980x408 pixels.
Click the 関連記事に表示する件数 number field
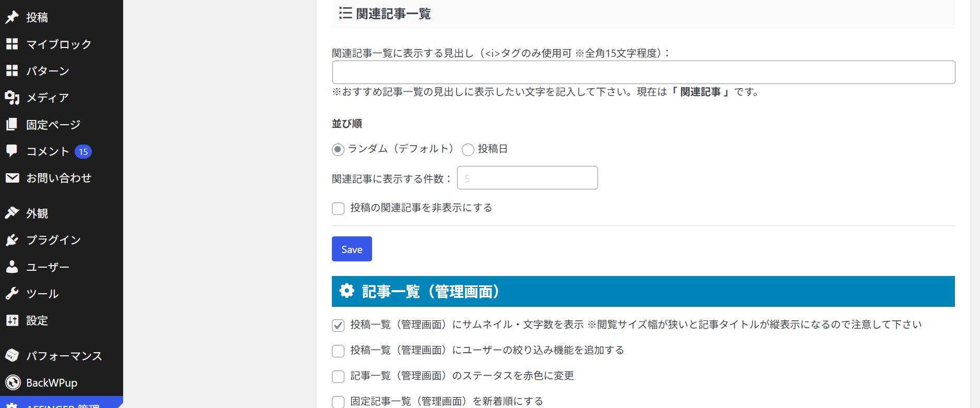(x=527, y=178)
